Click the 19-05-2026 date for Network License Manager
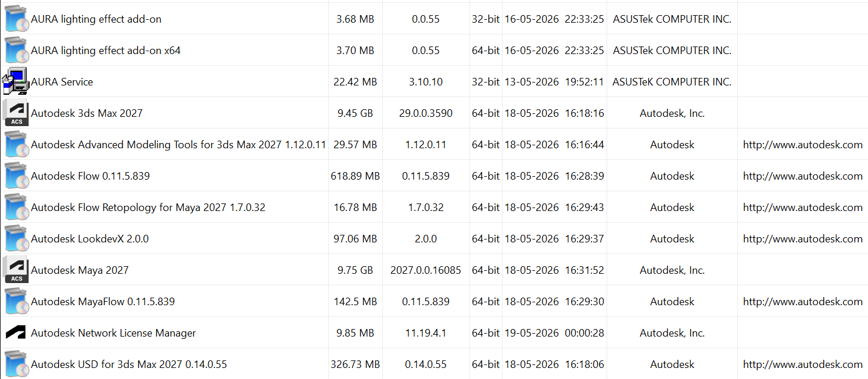 [532, 333]
